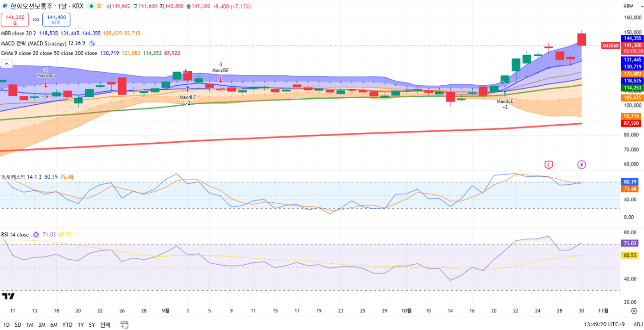The image size is (644, 330).
Task: Click the purple lightning event marker
Action: click(581, 165)
